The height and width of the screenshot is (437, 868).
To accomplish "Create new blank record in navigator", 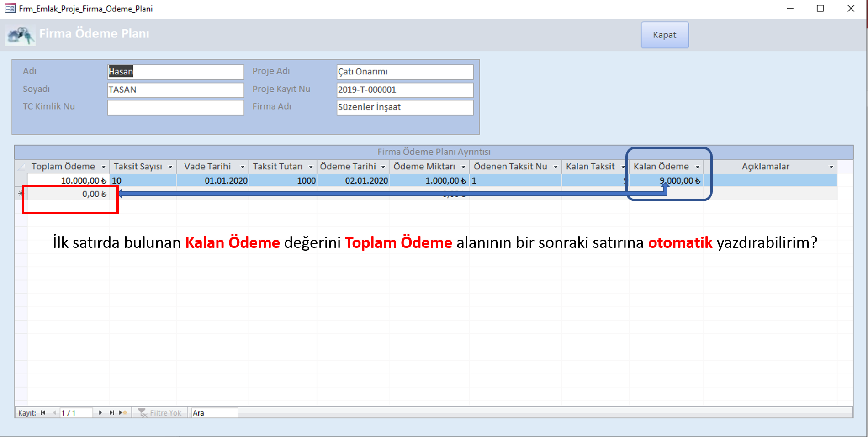I will click(123, 413).
